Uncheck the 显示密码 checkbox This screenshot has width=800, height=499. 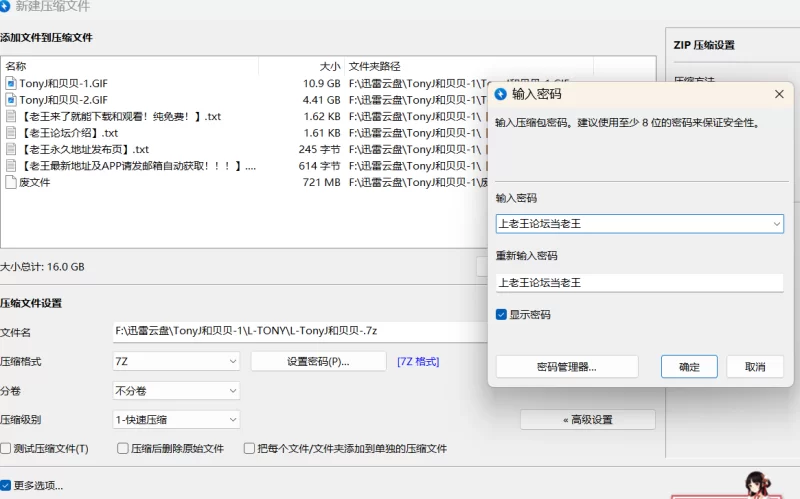[502, 314]
